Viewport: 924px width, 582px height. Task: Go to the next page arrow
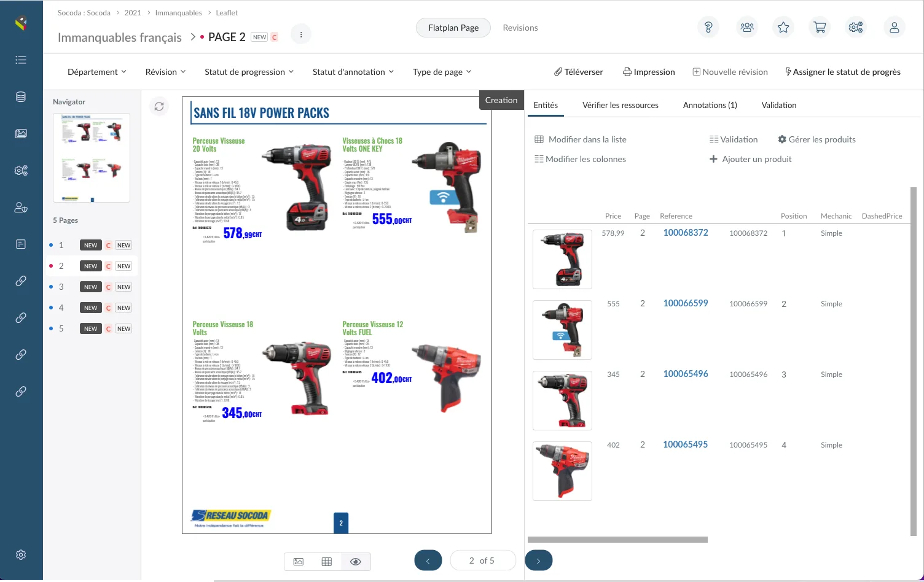539,561
